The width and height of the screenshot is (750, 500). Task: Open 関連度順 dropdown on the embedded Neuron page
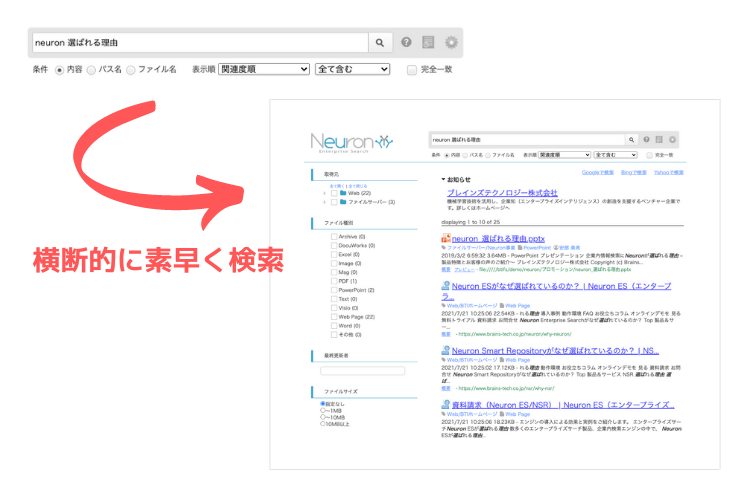point(564,155)
